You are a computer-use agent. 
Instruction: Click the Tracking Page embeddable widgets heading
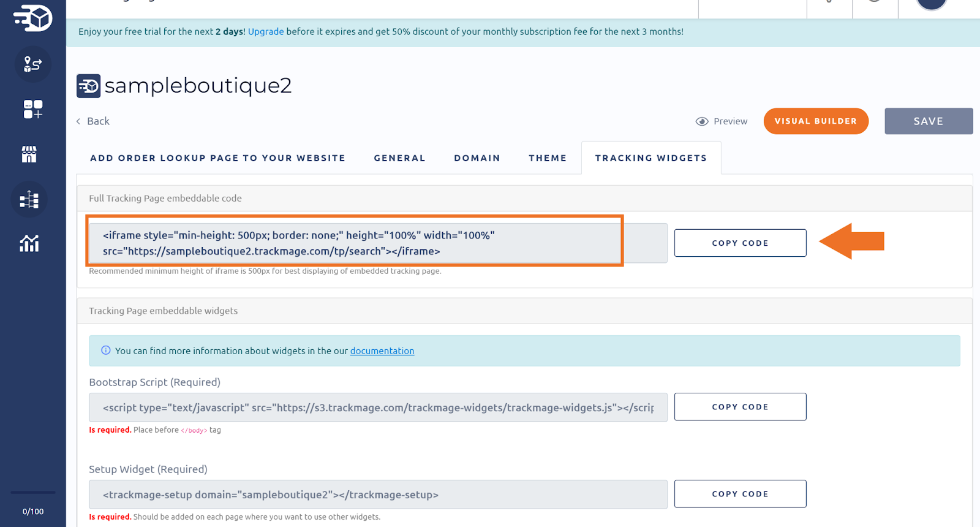(x=164, y=311)
